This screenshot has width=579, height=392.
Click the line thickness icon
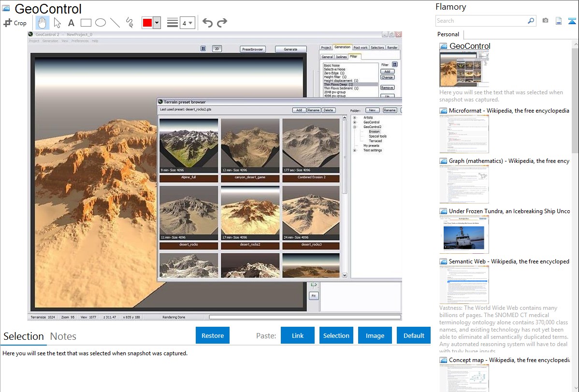172,23
